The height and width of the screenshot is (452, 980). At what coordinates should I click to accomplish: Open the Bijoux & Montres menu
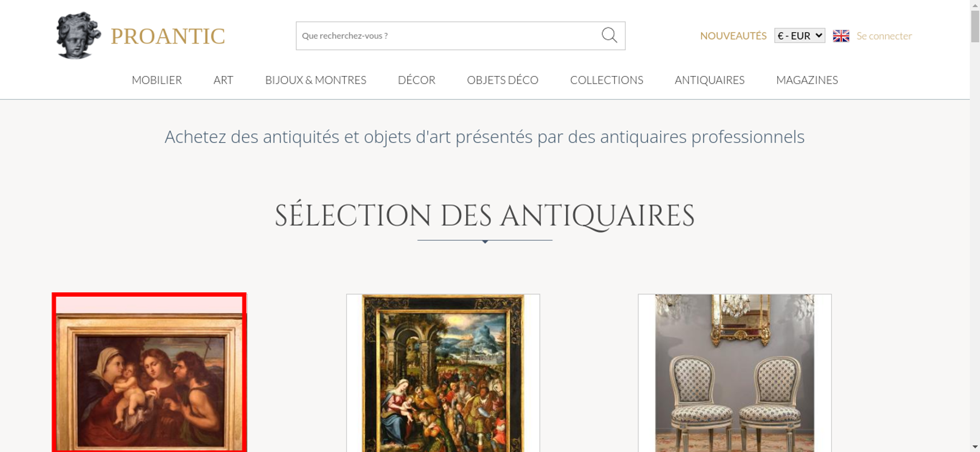(316, 80)
